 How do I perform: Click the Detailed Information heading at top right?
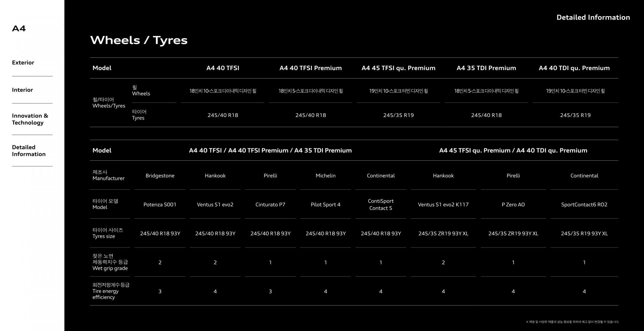click(593, 17)
